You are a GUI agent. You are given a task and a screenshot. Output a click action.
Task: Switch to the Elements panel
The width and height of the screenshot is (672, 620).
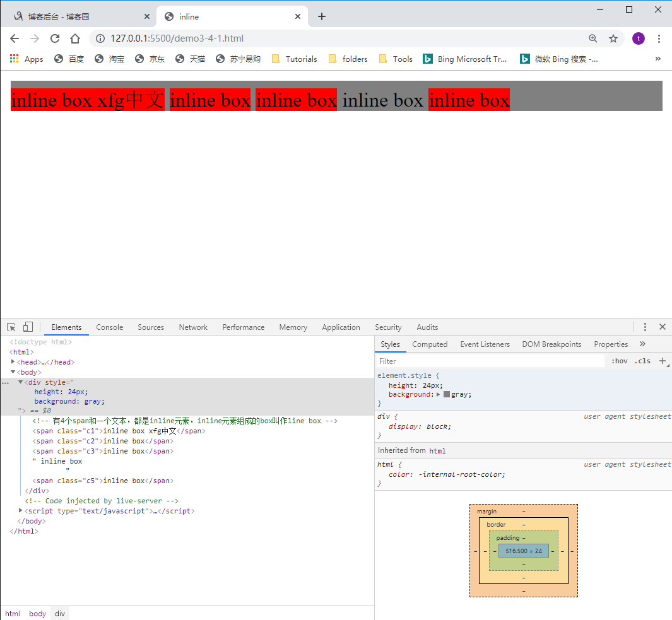click(66, 327)
